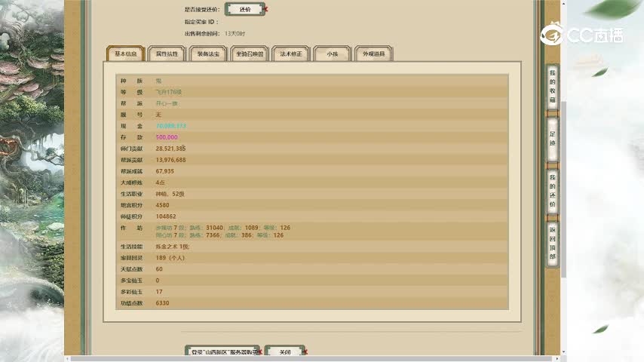Click the vertical scrollbar on the right
Image resolution: width=644 pixels, height=362 pixels.
pyautogui.click(x=563, y=151)
